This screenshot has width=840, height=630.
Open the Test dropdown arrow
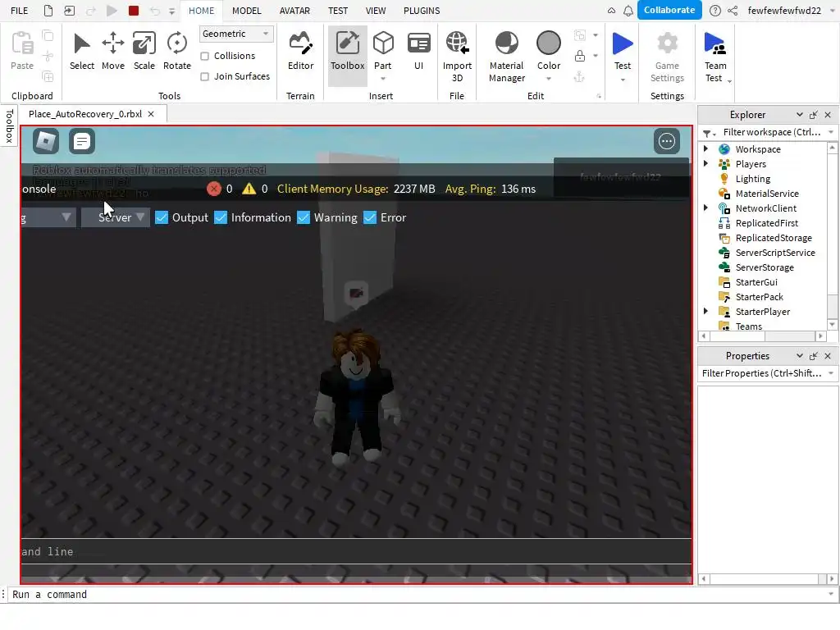[623, 80]
